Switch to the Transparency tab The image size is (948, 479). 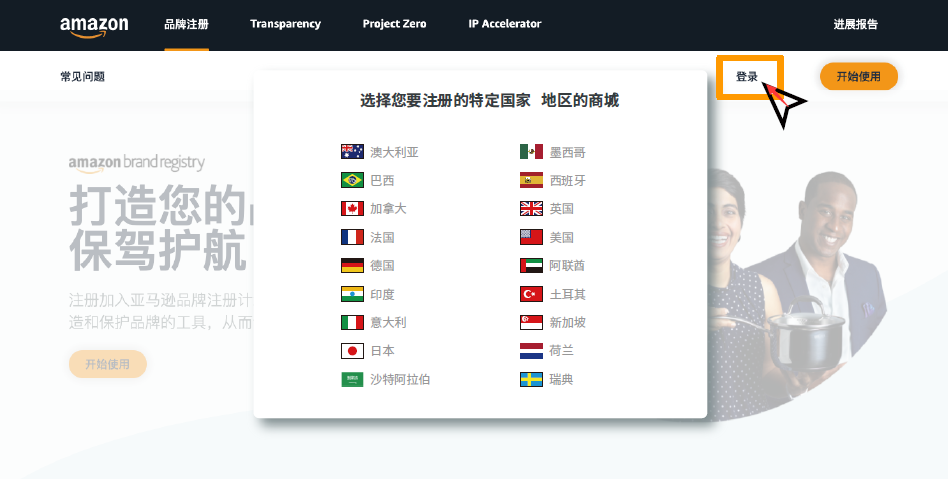[285, 24]
